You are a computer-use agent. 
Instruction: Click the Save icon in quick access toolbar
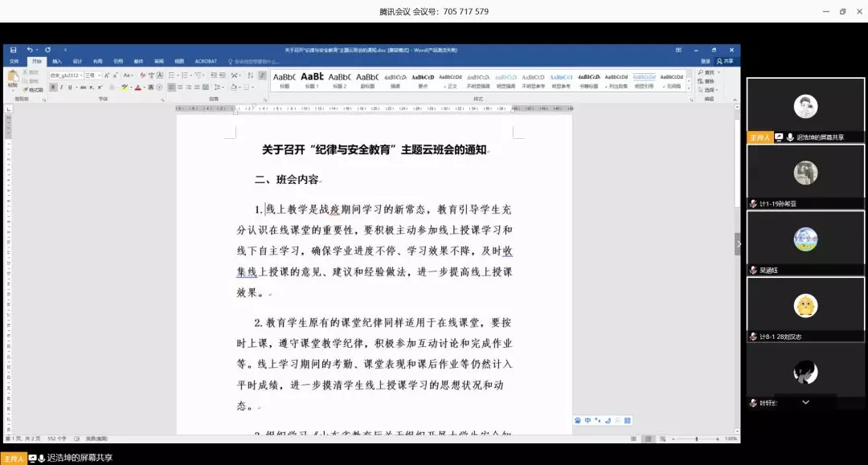pos(12,50)
